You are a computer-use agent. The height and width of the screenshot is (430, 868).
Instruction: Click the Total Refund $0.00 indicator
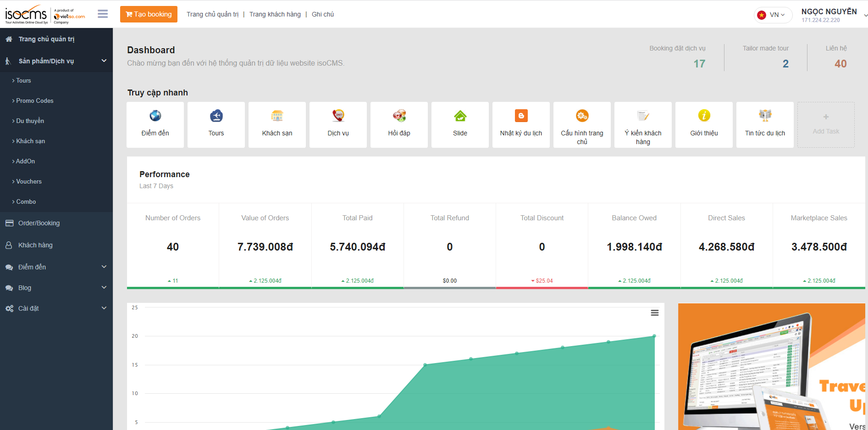(450, 281)
